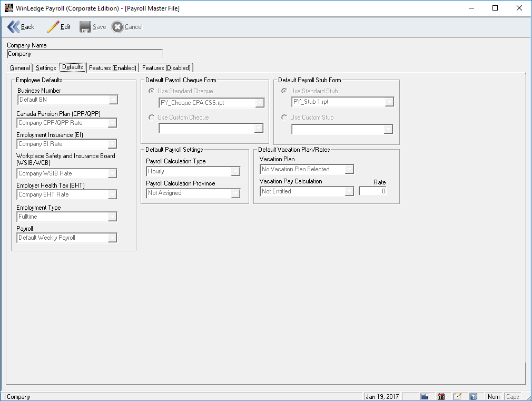
Task: Open the Features (Enabled) tab
Action: coord(112,68)
